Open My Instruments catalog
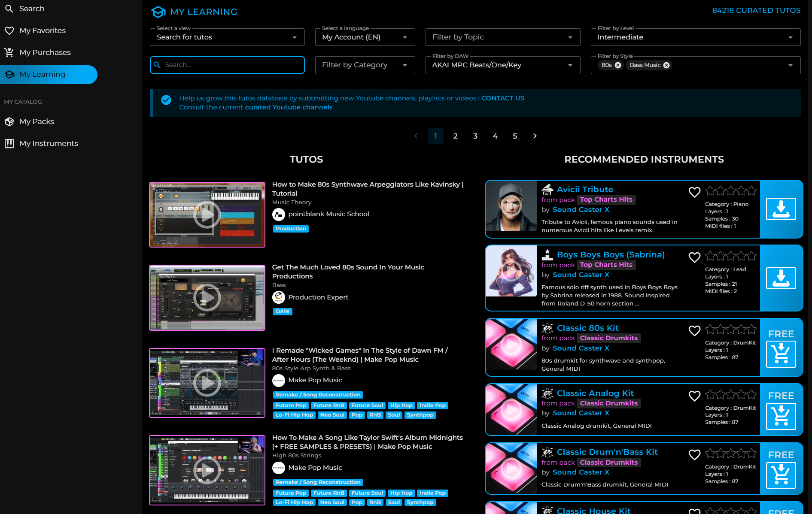Image resolution: width=812 pixels, height=514 pixels. click(x=41, y=143)
